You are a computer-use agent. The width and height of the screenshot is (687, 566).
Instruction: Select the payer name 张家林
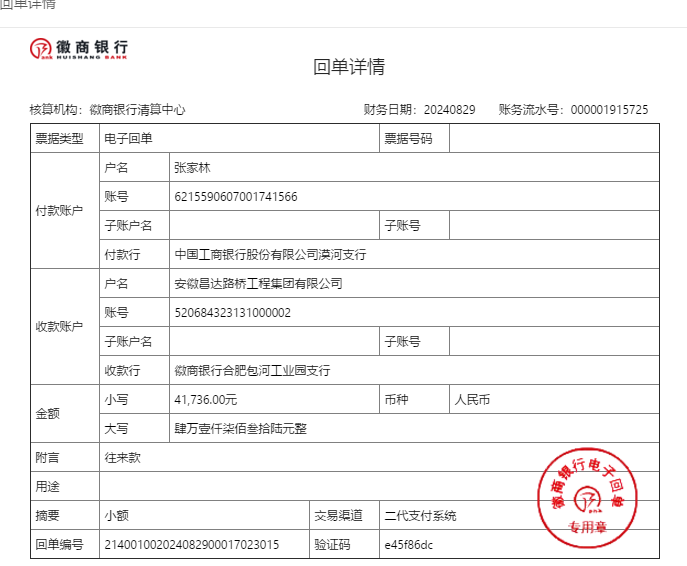click(x=192, y=168)
